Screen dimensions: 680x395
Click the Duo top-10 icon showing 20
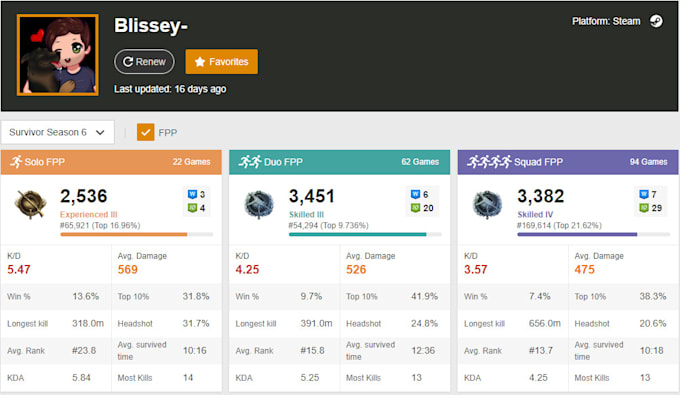pyautogui.click(x=415, y=208)
